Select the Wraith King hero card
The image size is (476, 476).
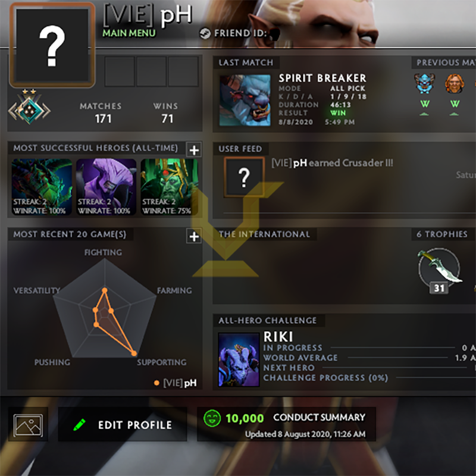click(x=170, y=187)
